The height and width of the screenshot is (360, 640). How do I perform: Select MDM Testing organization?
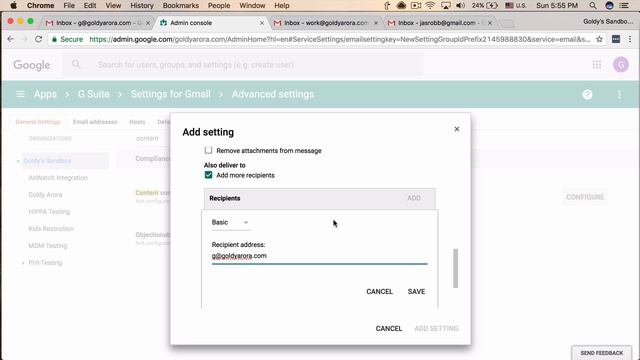(47, 246)
